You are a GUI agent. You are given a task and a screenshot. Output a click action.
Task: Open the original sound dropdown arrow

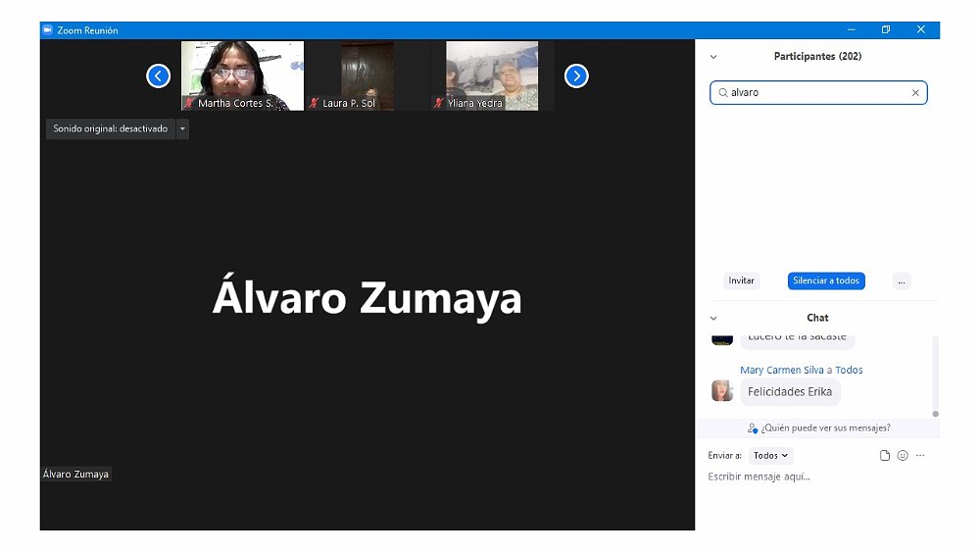(182, 128)
